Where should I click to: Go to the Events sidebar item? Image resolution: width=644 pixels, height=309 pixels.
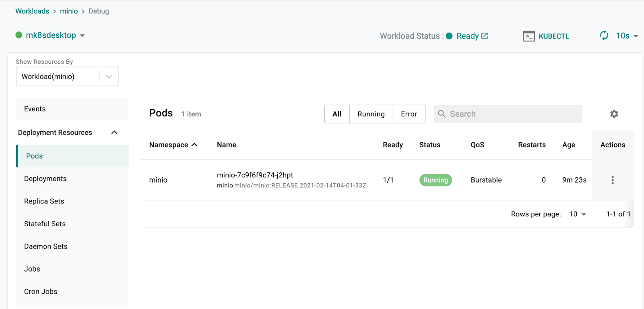click(x=35, y=109)
